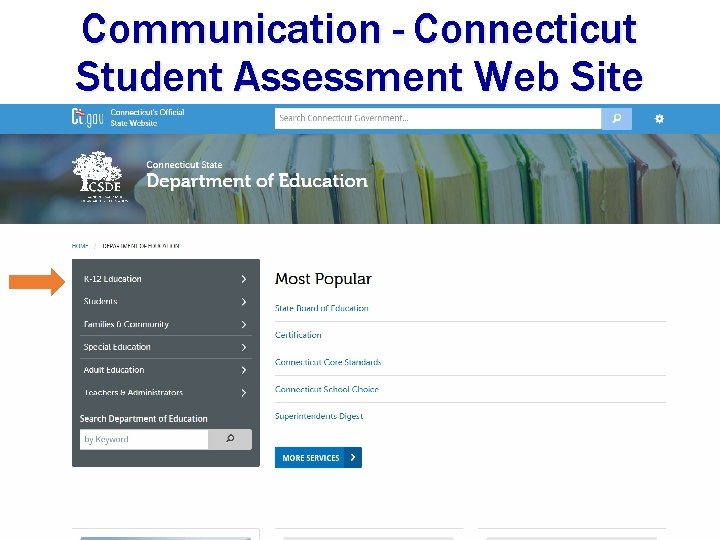The height and width of the screenshot is (540, 720).
Task: Open the settings gear in the top bar
Action: click(x=659, y=119)
